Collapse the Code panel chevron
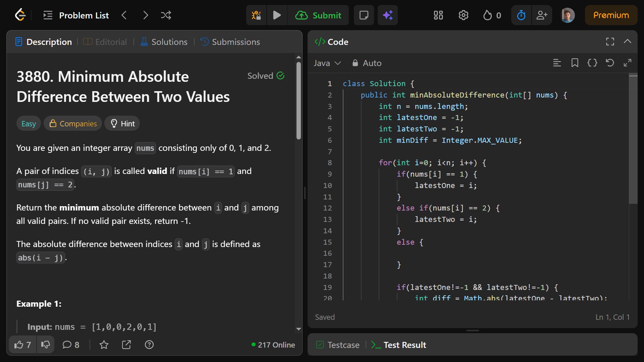 [627, 42]
